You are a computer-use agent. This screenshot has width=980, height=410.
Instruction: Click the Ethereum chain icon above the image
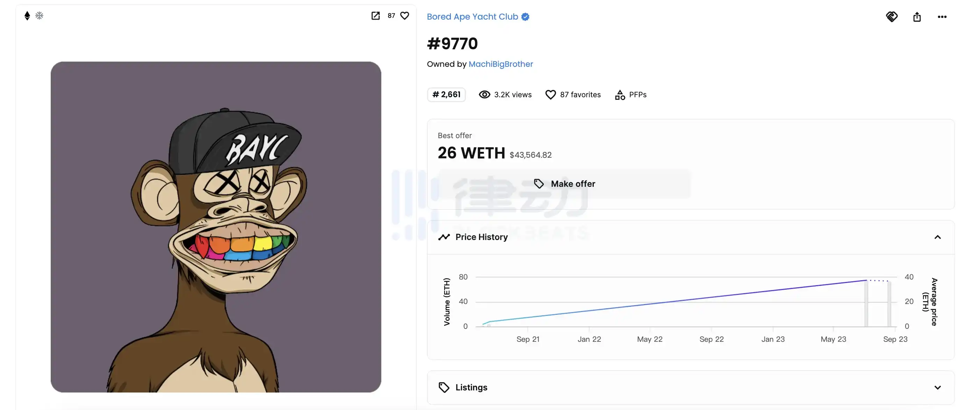[x=27, y=16]
